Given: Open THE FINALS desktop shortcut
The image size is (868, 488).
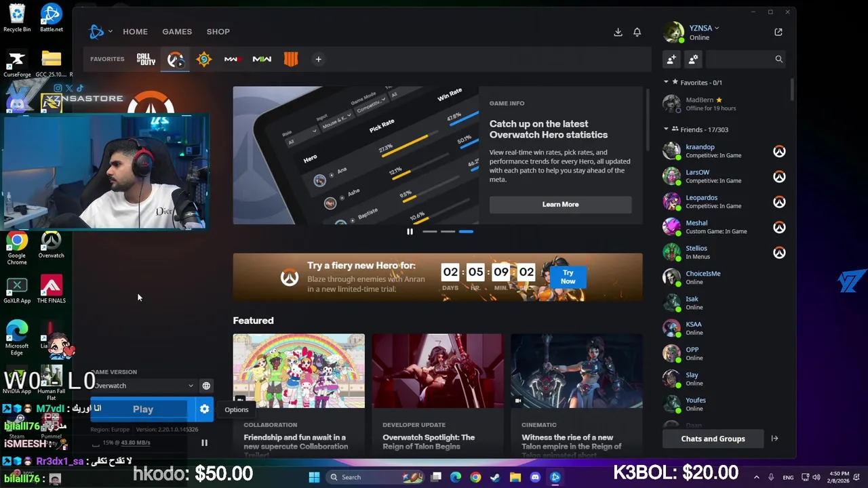Looking at the screenshot, I should click(x=51, y=289).
